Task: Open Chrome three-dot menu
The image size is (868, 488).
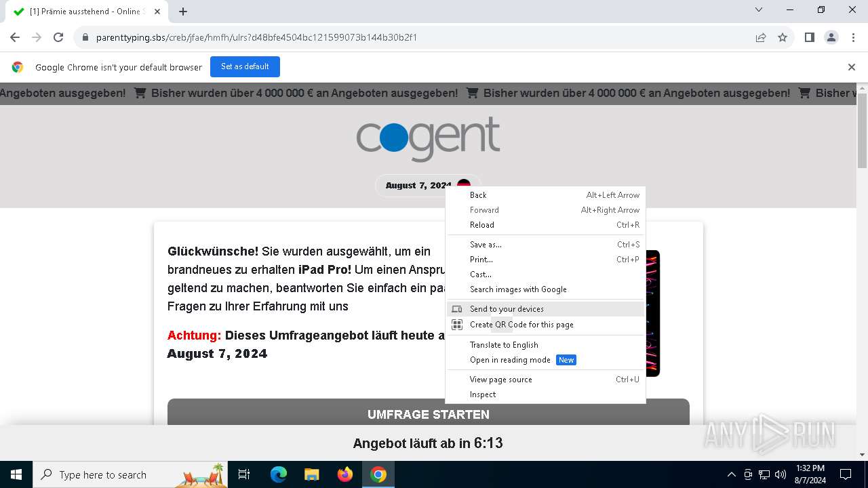Action: click(853, 37)
